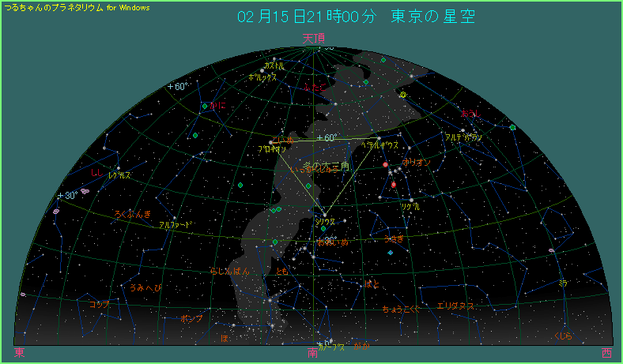This screenshot has width=623, height=364.
Task: Click the 天頂 zenith label
Action: tap(313, 38)
